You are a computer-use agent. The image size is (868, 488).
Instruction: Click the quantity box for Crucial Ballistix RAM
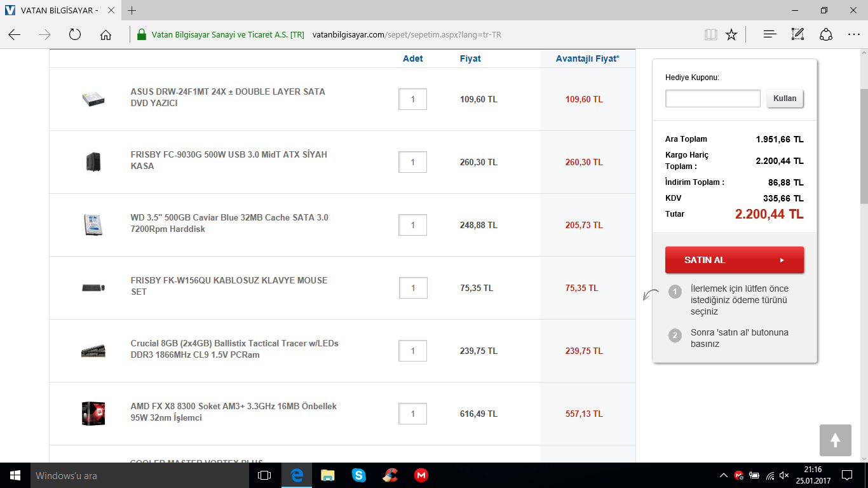413,351
